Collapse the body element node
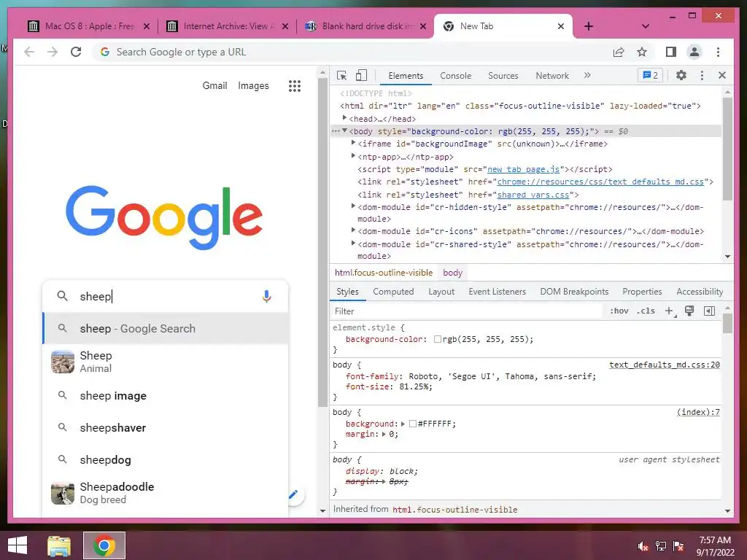747x560 pixels. point(344,131)
